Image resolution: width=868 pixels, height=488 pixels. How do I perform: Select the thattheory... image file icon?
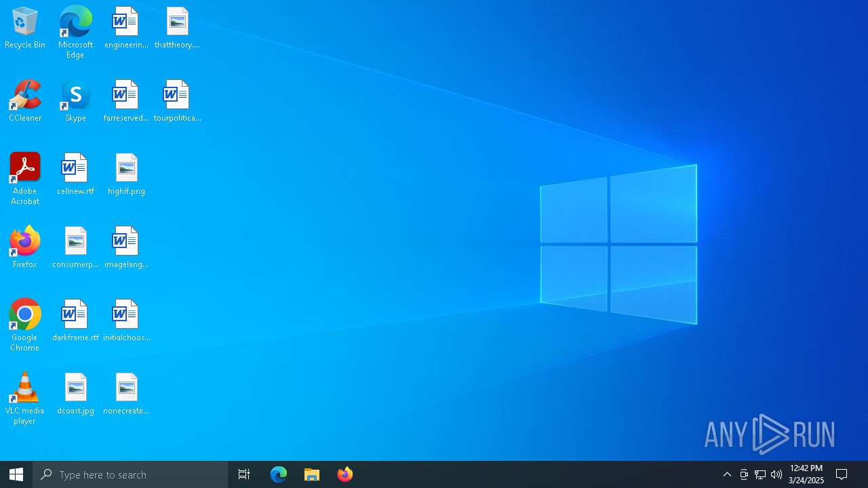[x=177, y=28]
